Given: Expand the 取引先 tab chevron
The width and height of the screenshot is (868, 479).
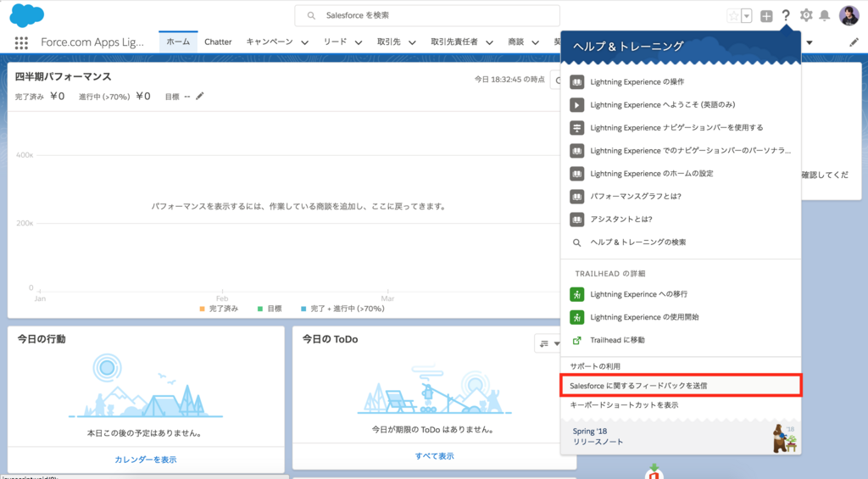Looking at the screenshot, I should 412,42.
